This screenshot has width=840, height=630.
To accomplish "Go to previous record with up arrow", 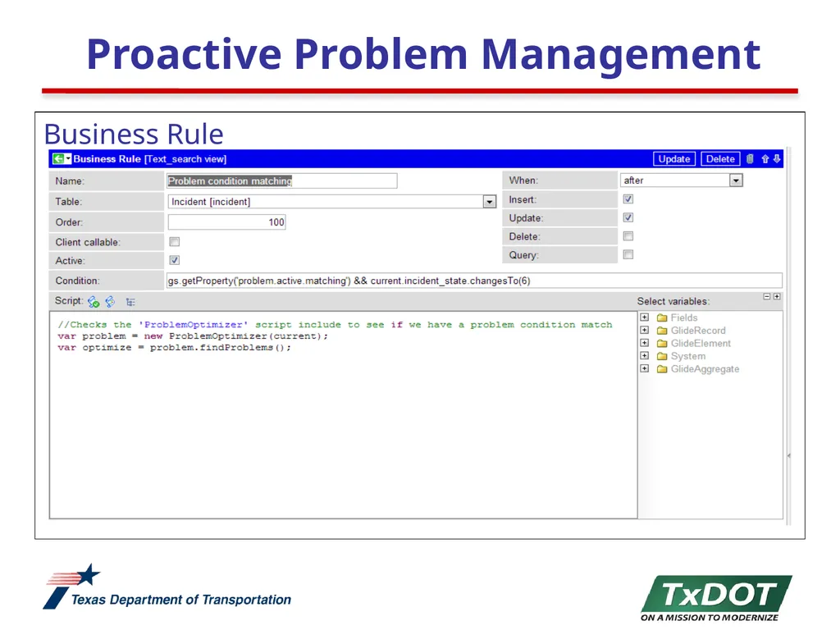I will point(765,159).
